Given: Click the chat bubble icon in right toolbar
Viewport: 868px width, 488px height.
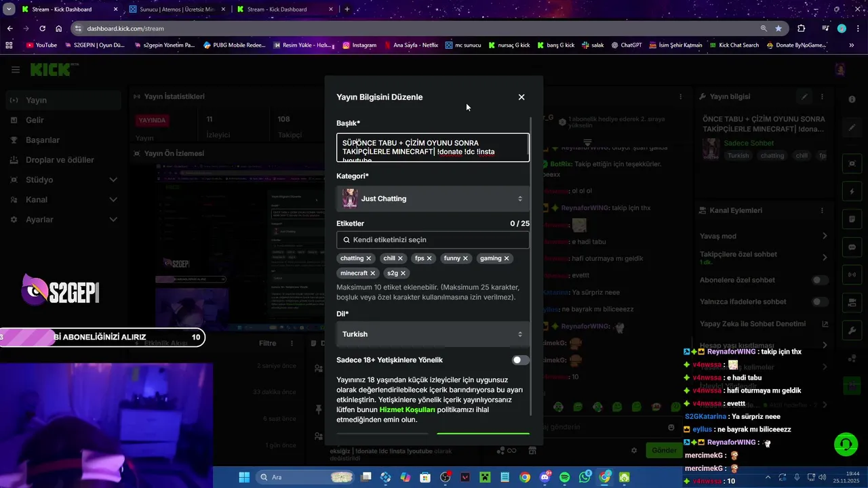Looking at the screenshot, I should [852, 247].
